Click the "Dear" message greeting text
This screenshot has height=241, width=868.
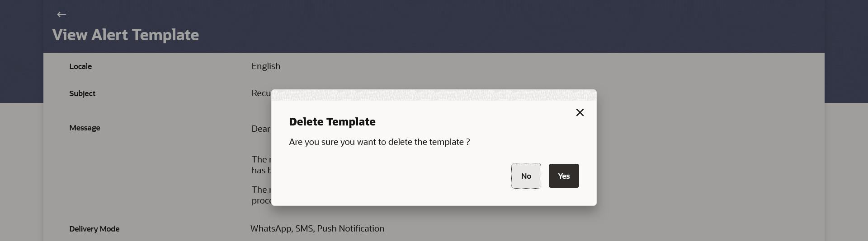pyautogui.click(x=260, y=129)
